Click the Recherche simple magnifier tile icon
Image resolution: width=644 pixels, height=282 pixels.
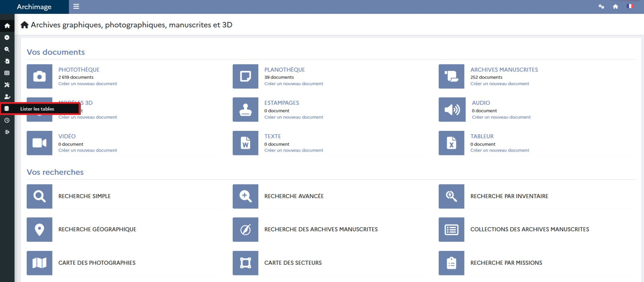(39, 196)
